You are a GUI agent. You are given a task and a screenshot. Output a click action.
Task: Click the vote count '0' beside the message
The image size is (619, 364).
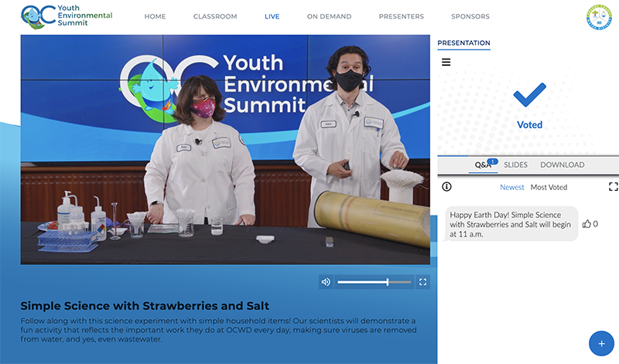(595, 224)
